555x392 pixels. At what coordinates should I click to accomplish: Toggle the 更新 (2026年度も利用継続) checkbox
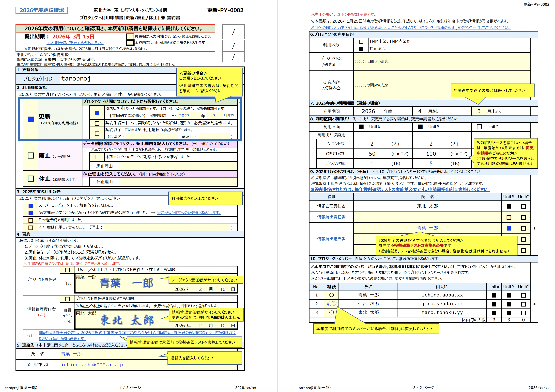pyautogui.click(x=31, y=119)
